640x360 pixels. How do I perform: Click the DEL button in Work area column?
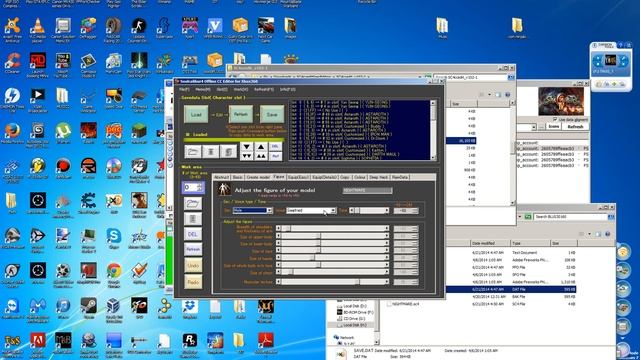(193, 234)
